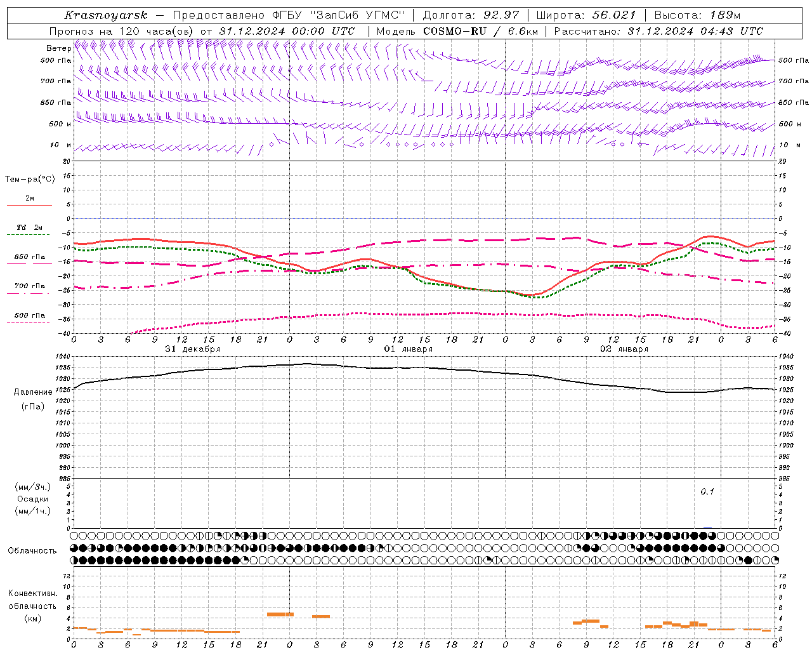Select the '850 гПа' temperature legend entry
The image size is (812, 650).
click(x=30, y=257)
